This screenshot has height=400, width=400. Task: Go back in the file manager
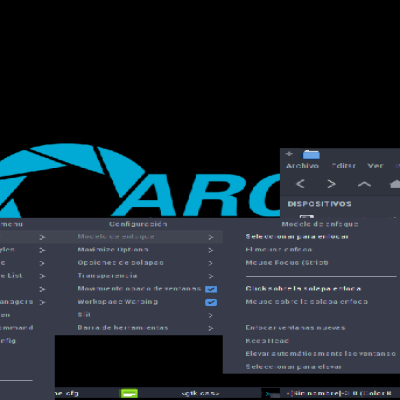coord(300,184)
